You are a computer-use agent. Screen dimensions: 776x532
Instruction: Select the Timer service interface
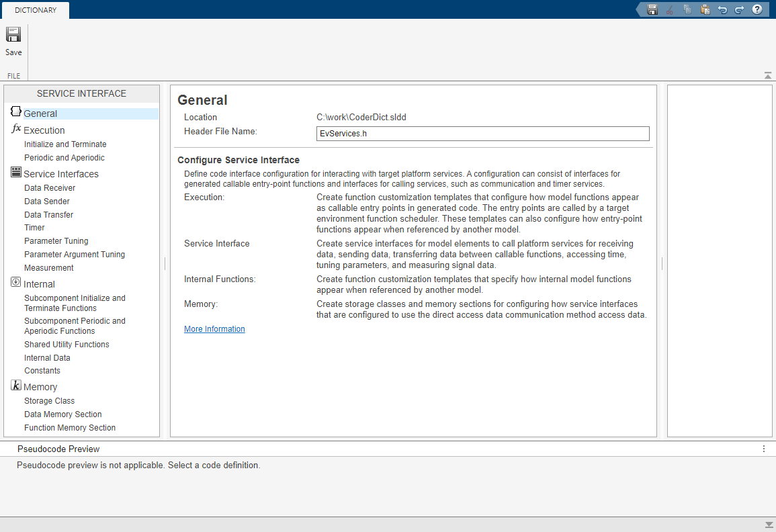click(34, 227)
